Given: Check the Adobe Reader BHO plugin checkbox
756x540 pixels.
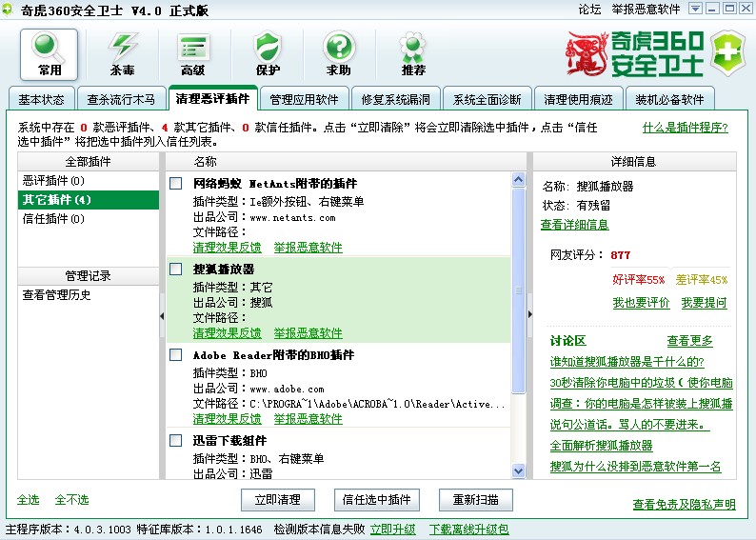Looking at the screenshot, I should [176, 355].
